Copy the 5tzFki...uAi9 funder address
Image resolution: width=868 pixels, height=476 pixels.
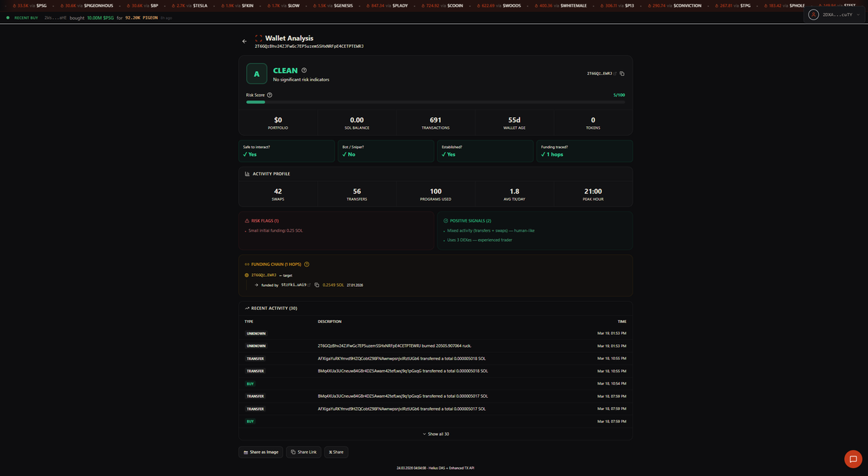click(316, 285)
